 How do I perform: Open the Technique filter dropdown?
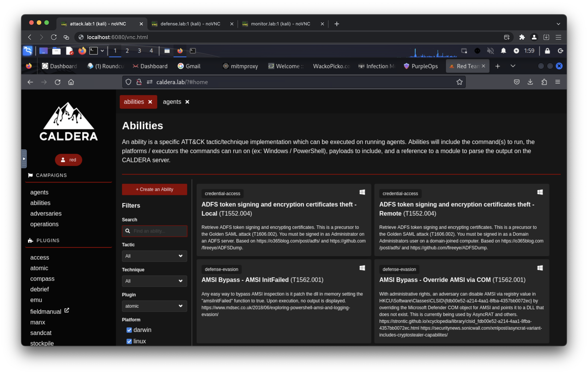[x=154, y=281]
